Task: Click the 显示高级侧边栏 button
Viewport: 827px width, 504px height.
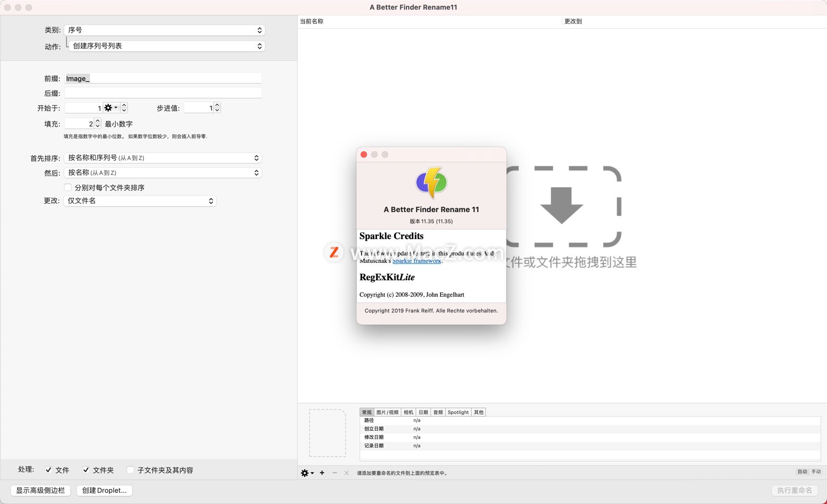Action: tap(41, 490)
